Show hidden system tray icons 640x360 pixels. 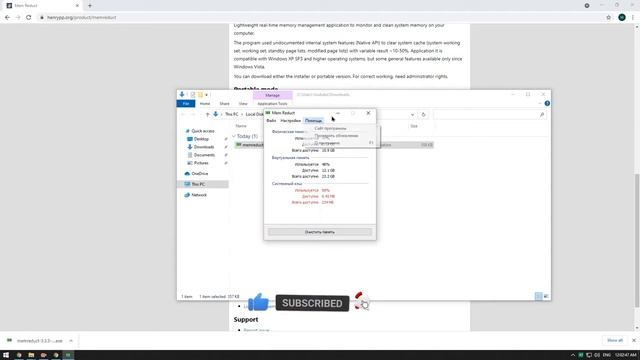tap(573, 355)
